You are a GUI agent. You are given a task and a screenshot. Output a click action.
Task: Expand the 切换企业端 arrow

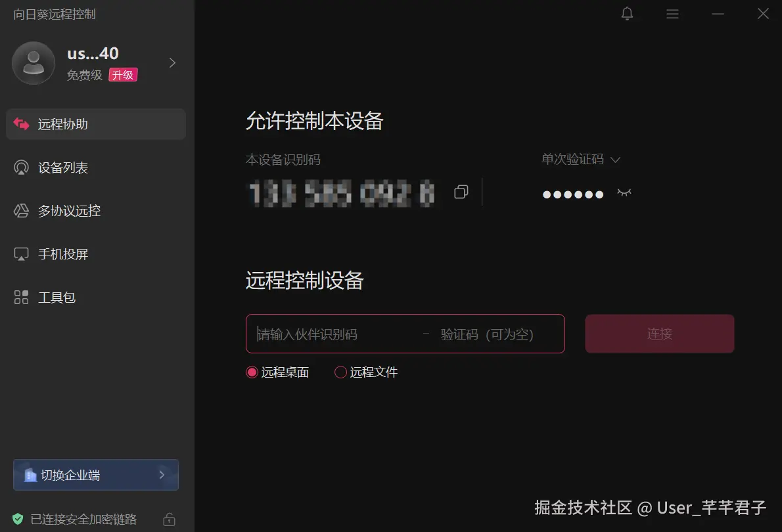[162, 475]
